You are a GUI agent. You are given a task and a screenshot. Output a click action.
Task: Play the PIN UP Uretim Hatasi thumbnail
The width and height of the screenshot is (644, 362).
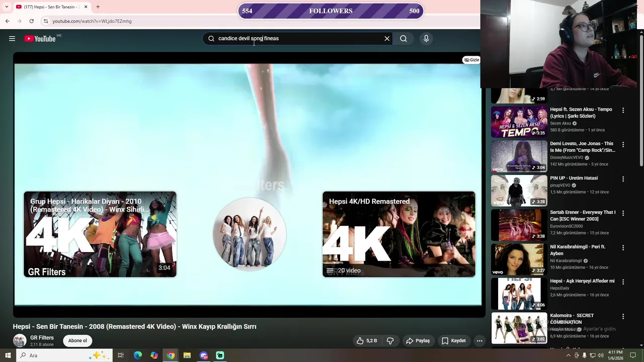coord(519,191)
